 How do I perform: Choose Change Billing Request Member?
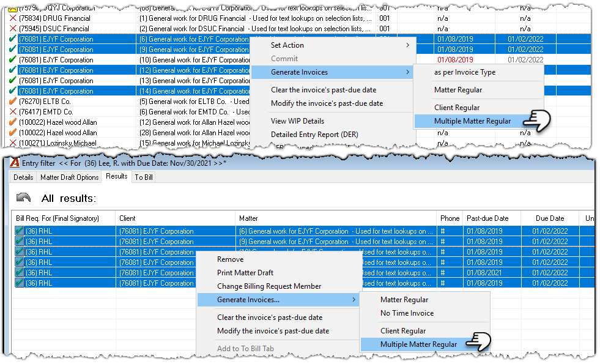pos(269,286)
